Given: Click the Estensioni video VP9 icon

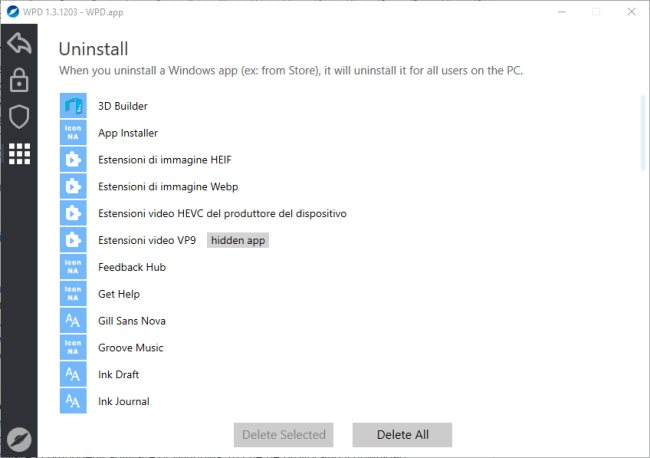Looking at the screenshot, I should pyautogui.click(x=73, y=240).
